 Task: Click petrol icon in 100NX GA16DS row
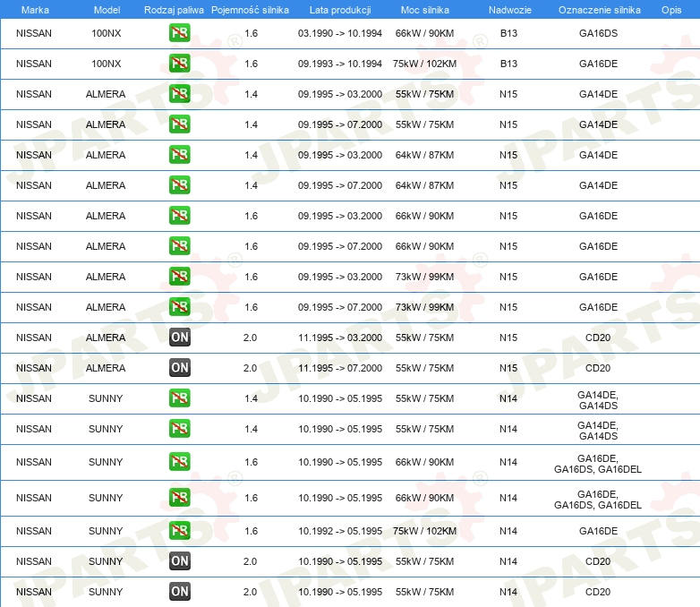coord(179,33)
